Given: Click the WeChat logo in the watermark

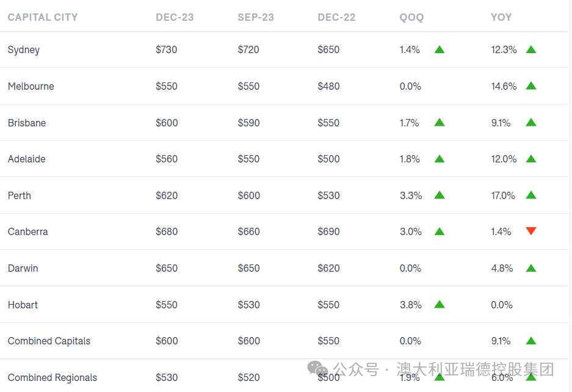Looking at the screenshot, I should [317, 369].
